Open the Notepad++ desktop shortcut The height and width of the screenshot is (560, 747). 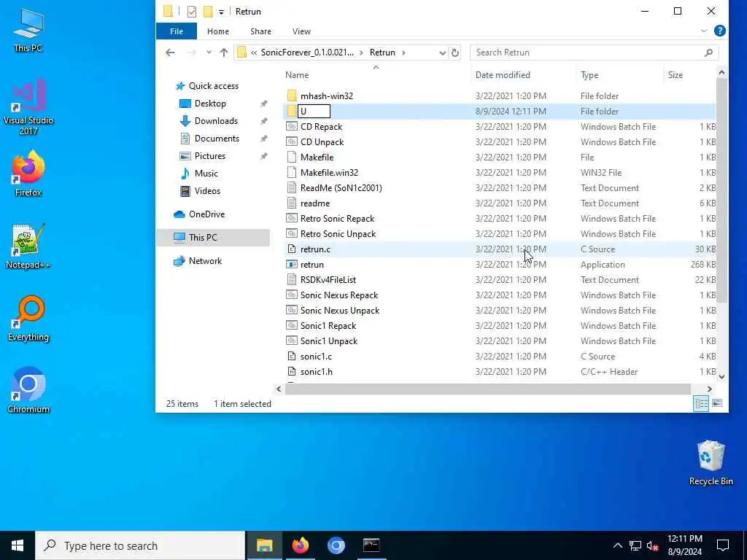(28, 246)
